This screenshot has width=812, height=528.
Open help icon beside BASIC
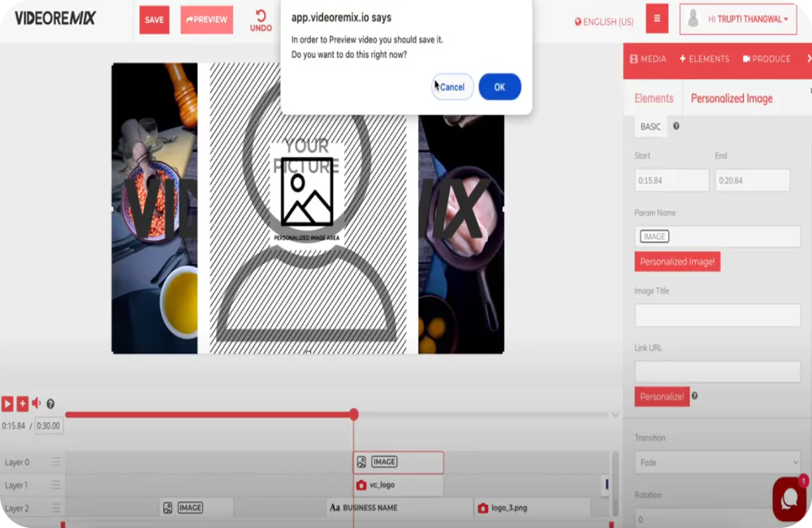pyautogui.click(x=676, y=126)
